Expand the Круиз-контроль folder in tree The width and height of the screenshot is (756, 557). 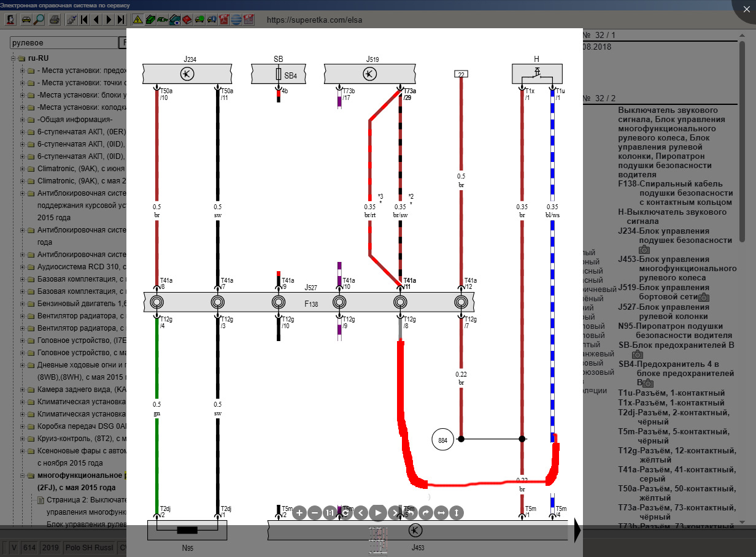[23, 439]
